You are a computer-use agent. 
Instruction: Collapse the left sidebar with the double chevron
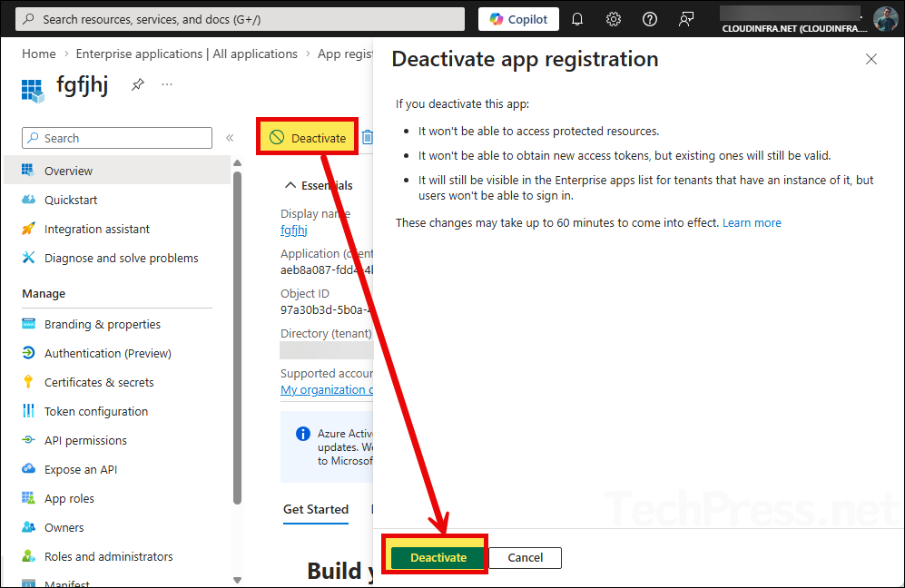click(x=230, y=137)
